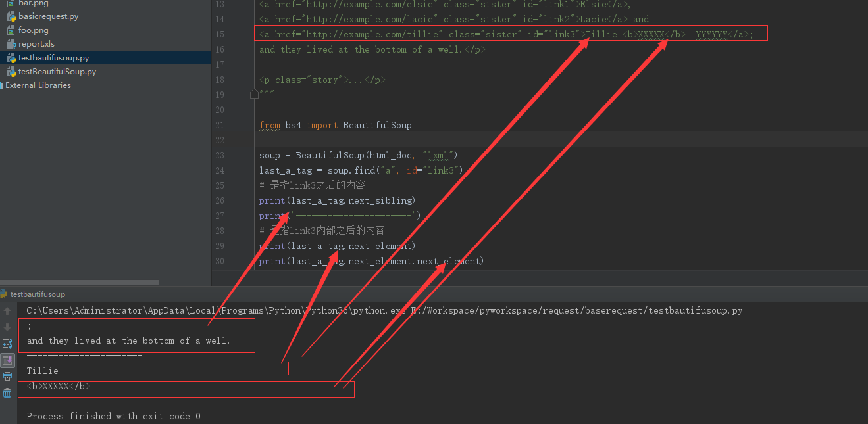Toggle scroll-to-end icon in the Run console

(7, 360)
